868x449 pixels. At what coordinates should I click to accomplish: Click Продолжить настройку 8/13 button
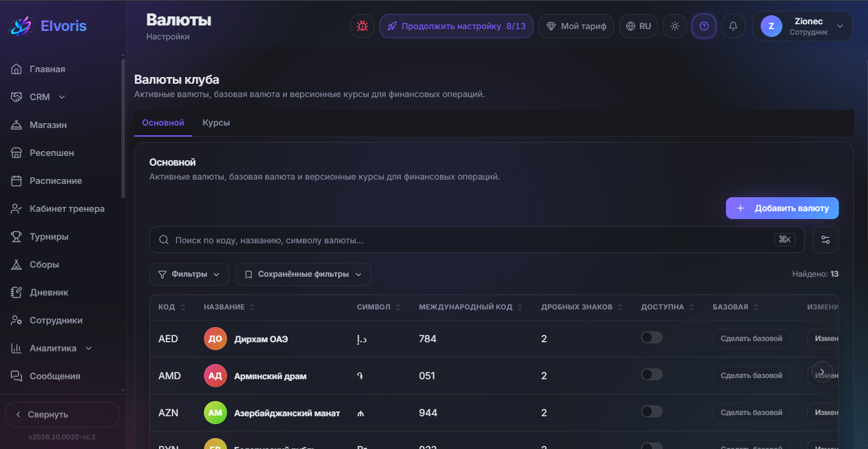pyautogui.click(x=456, y=26)
